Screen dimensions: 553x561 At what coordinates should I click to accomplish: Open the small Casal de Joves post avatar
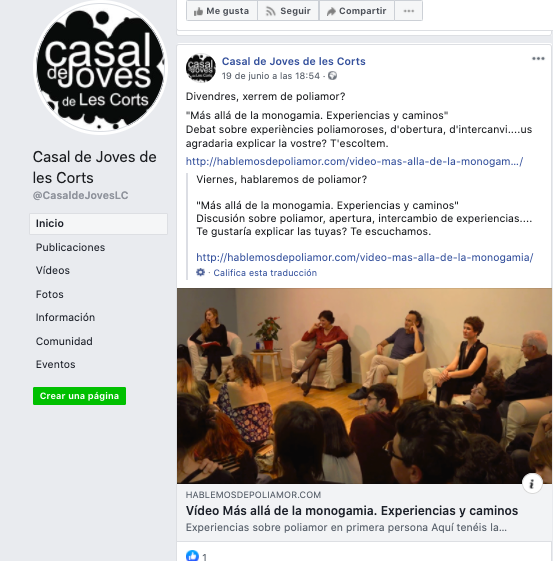(x=201, y=68)
